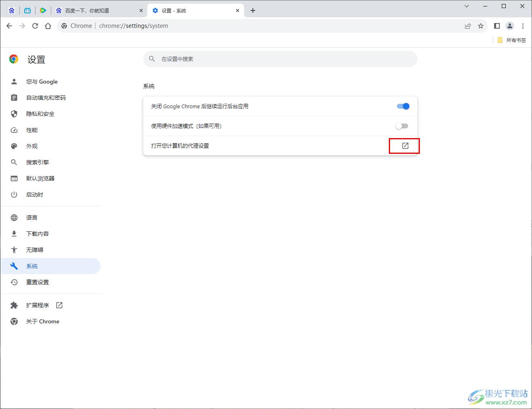Open 扩展程序 extensions page link

[50, 305]
